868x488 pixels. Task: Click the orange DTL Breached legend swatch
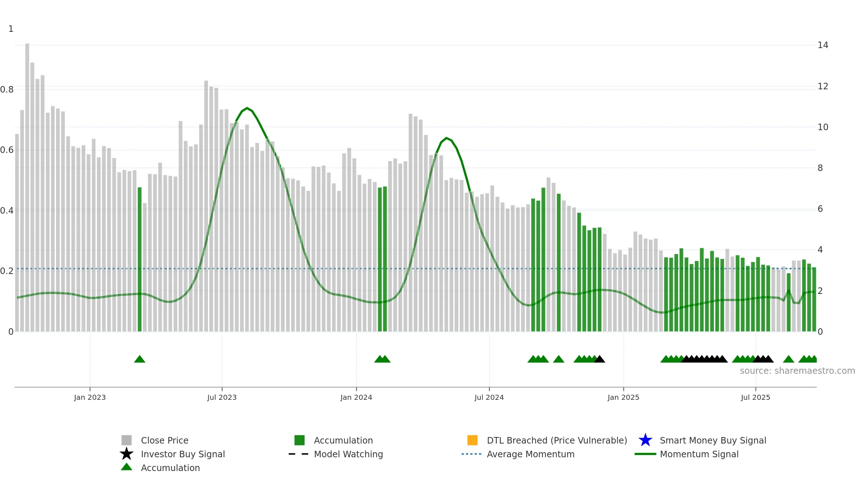(x=472, y=440)
